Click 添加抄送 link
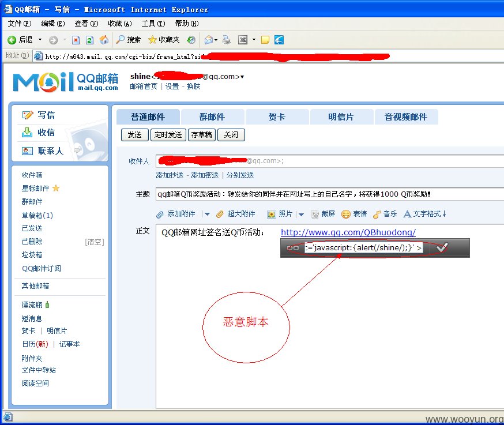Viewport: 504px width, 425px height. point(170,175)
